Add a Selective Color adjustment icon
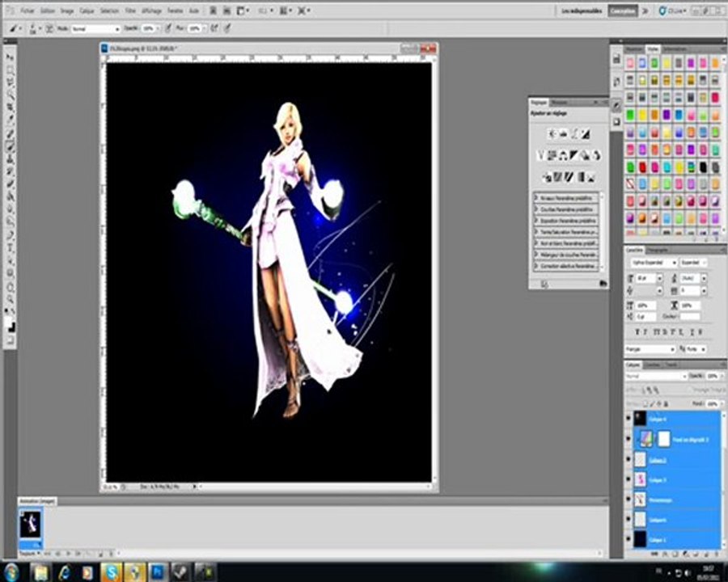 click(591, 177)
